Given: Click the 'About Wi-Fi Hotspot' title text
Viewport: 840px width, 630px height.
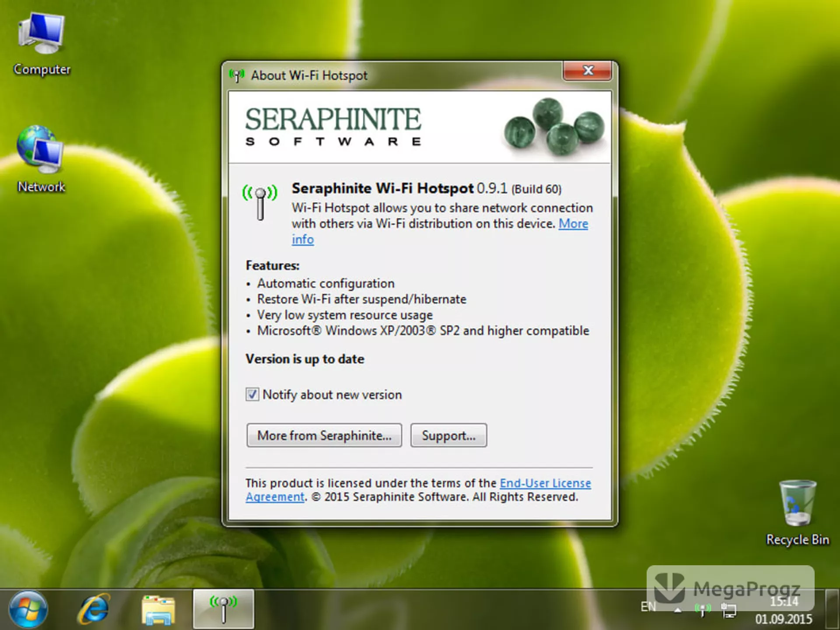Looking at the screenshot, I should [x=309, y=75].
